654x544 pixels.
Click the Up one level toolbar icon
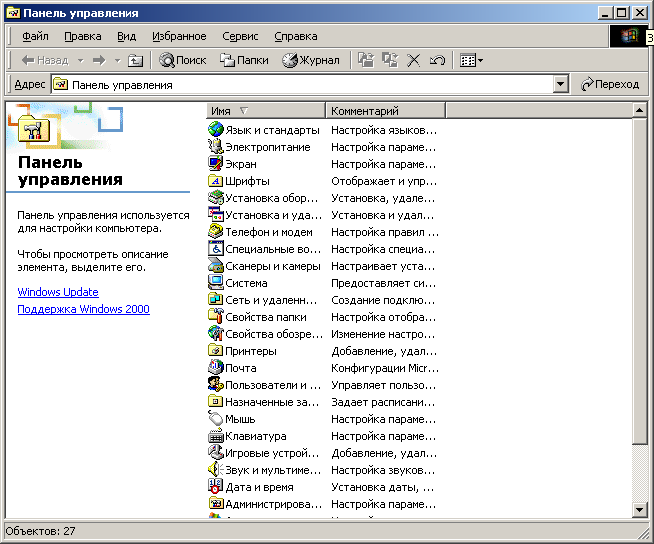(x=135, y=60)
